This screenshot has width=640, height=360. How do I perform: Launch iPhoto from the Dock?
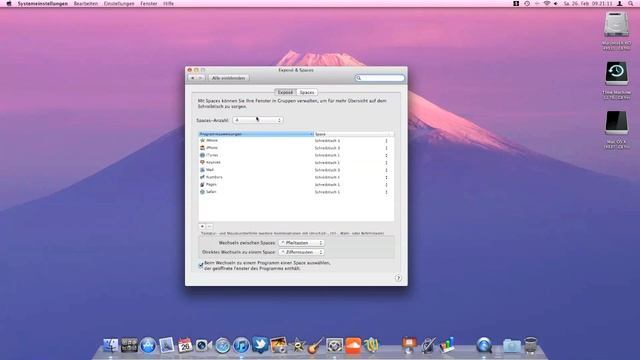278,345
